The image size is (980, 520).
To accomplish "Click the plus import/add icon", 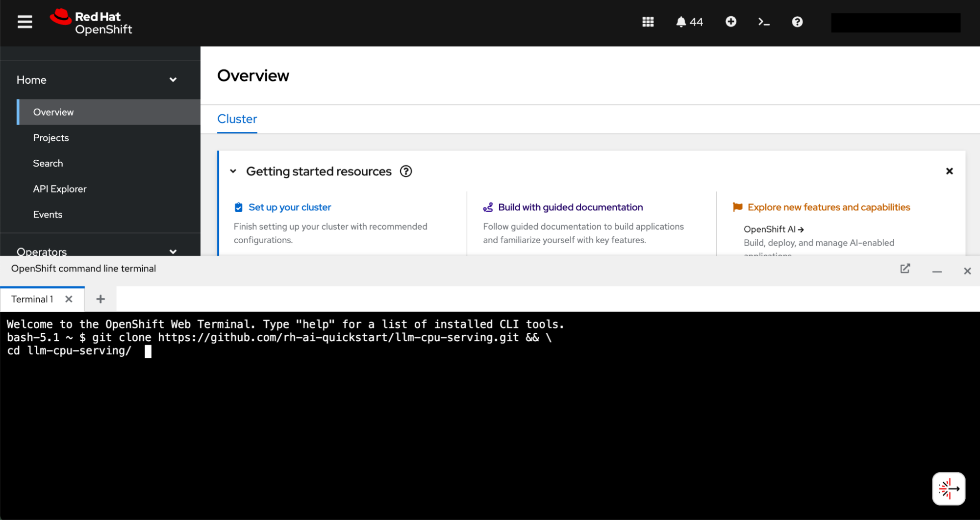I will point(730,22).
